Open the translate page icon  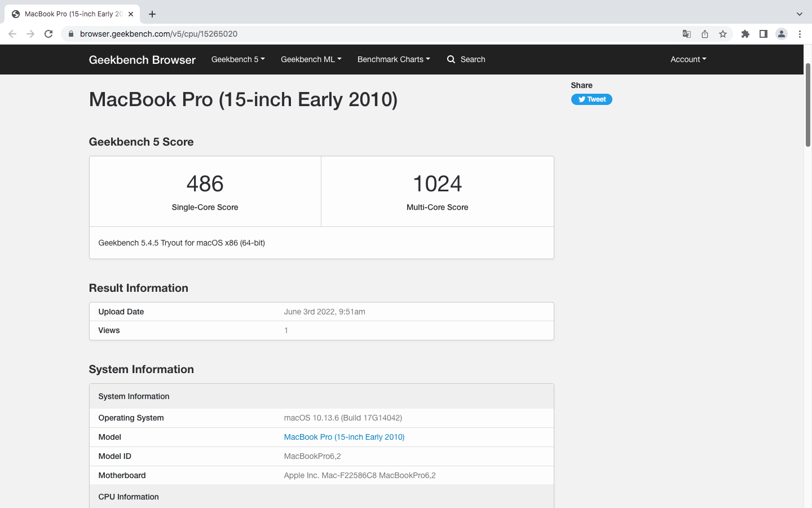coord(687,34)
